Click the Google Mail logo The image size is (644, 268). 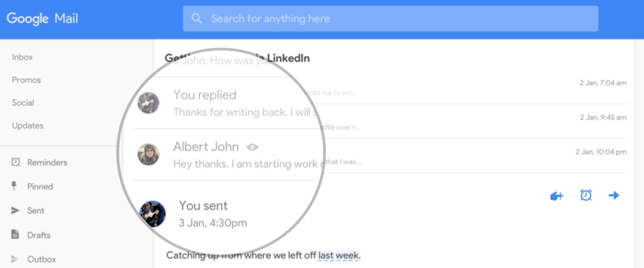(42, 18)
